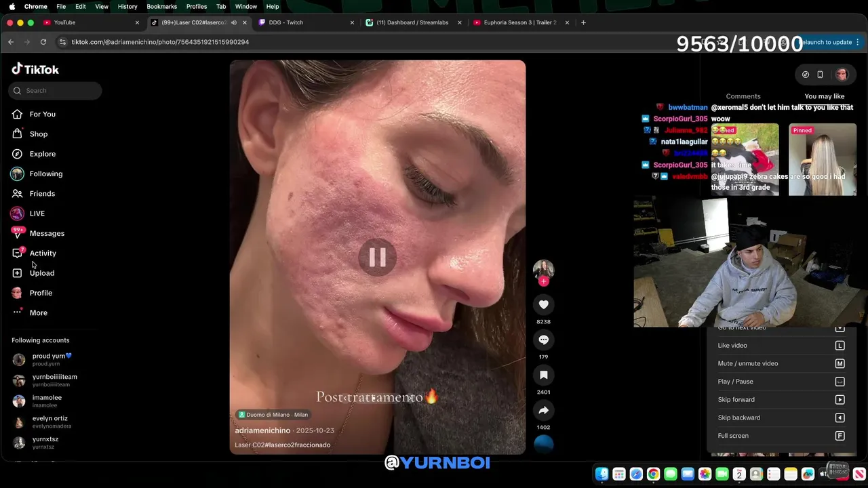Open the Bookmarks menu

tap(161, 6)
